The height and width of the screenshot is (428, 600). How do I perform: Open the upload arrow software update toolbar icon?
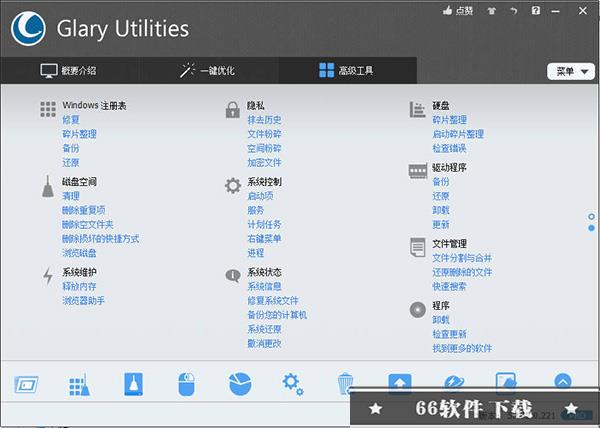point(400,382)
